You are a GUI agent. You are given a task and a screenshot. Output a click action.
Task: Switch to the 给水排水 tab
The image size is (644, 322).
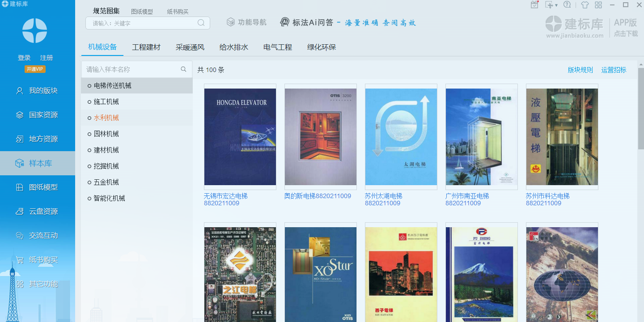(233, 47)
